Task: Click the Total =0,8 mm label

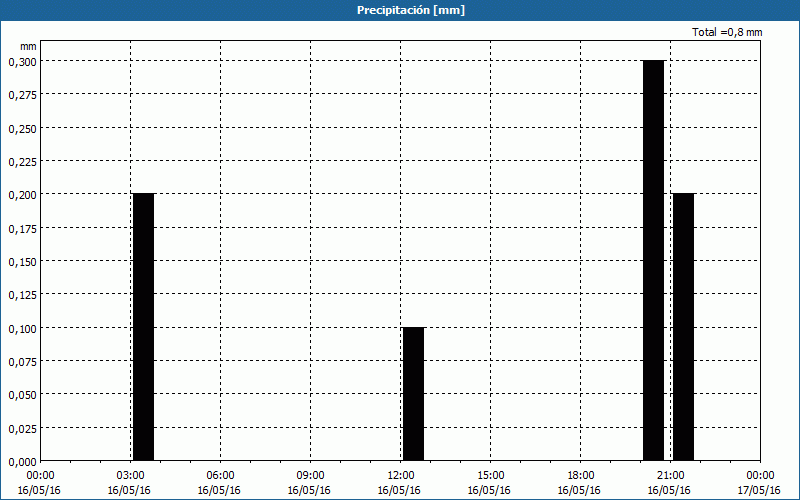Action: point(727,32)
